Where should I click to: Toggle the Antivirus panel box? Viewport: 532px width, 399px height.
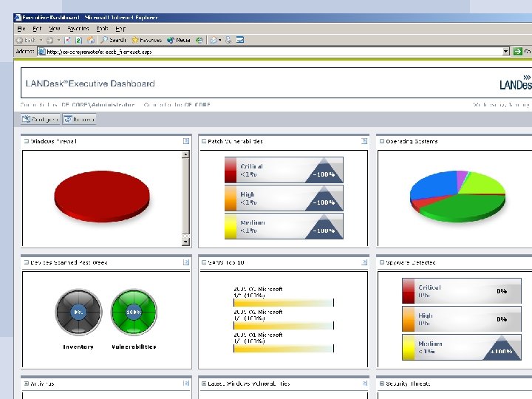[26, 383]
